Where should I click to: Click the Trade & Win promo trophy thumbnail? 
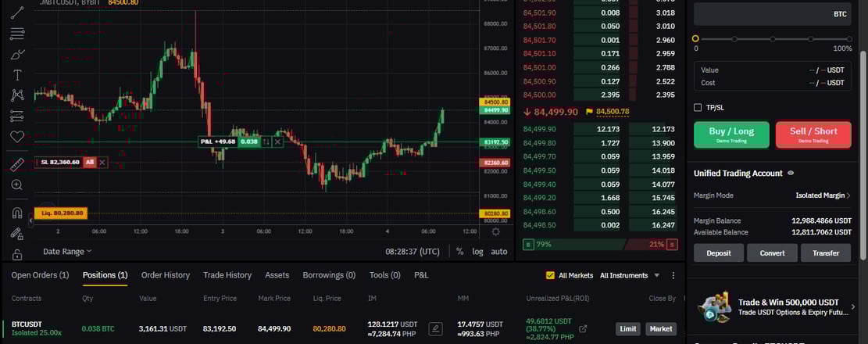(713, 307)
